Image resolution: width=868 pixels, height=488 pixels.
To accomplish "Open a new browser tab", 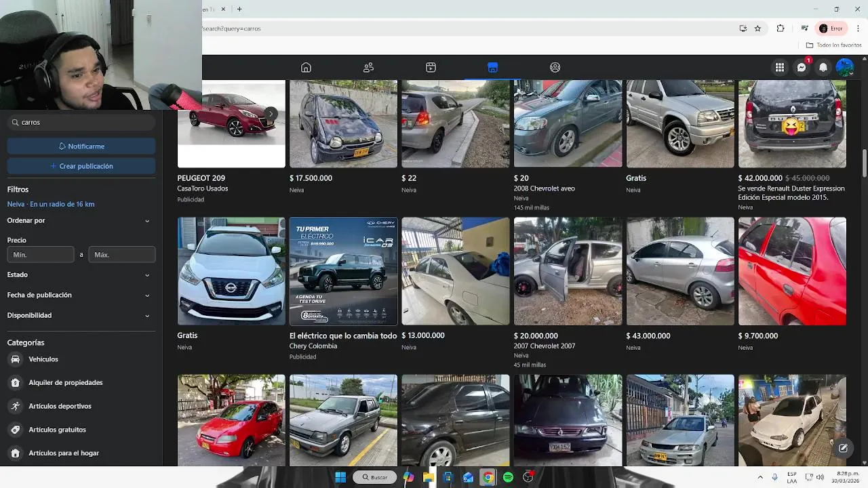I will [x=239, y=9].
